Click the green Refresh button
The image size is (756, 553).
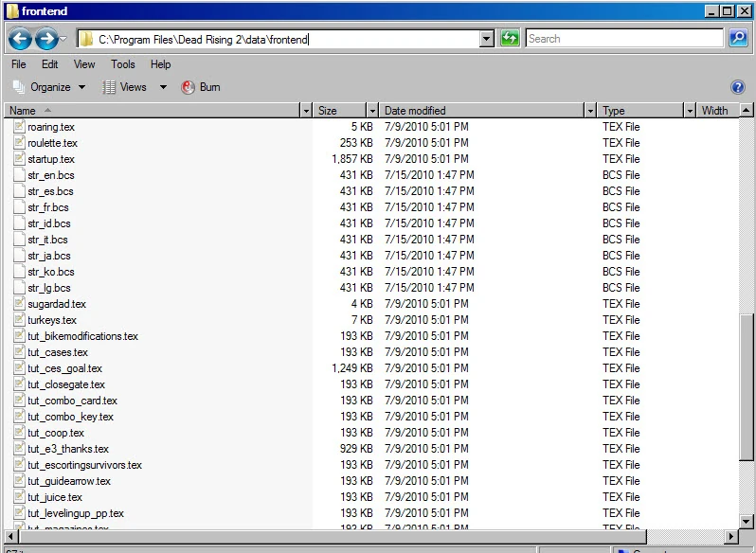click(510, 39)
